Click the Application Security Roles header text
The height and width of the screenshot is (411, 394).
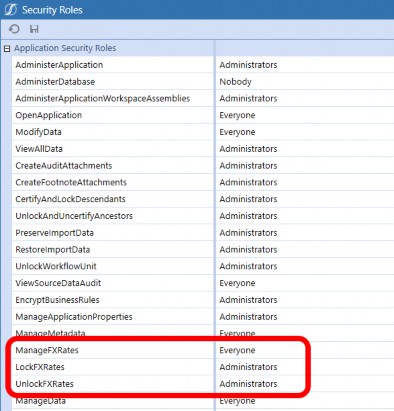(x=65, y=48)
